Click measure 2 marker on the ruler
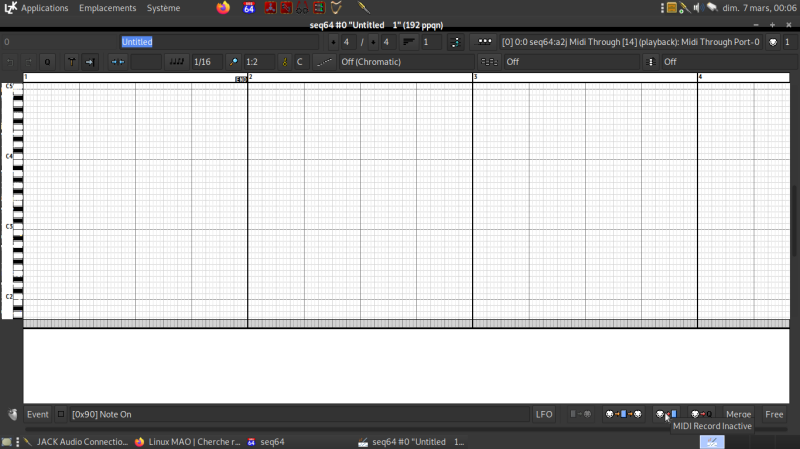 251,77
